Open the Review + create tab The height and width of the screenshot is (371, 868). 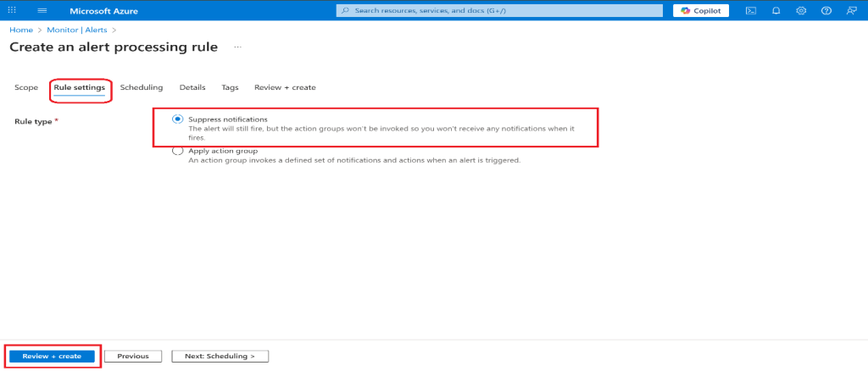285,87
